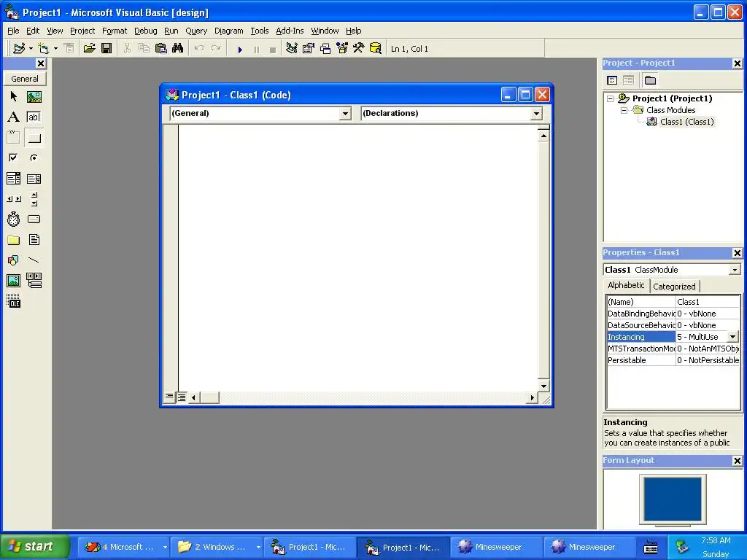Select the Pointer tool in toolbox
This screenshot has height=560, width=747.
click(13, 97)
